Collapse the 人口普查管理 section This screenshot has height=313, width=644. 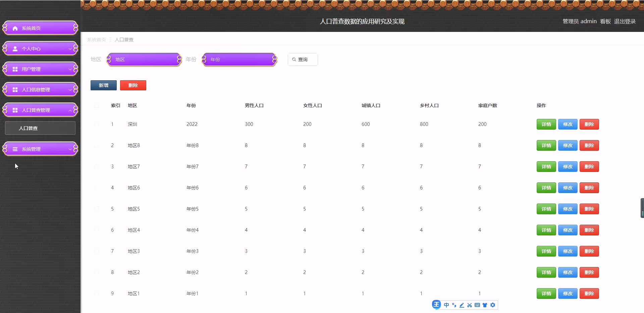[40, 110]
